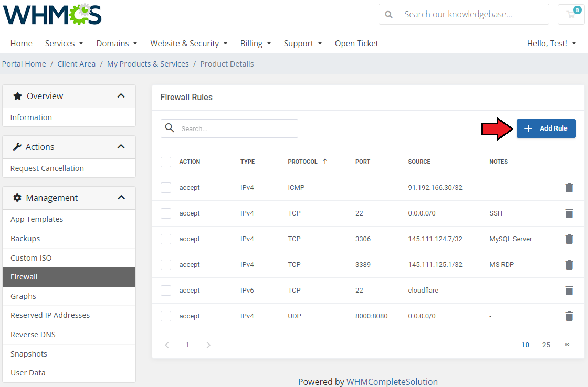Viewport: 588px width, 387px height.
Task: Open the WHMCompleteSolution link
Action: 392,382
